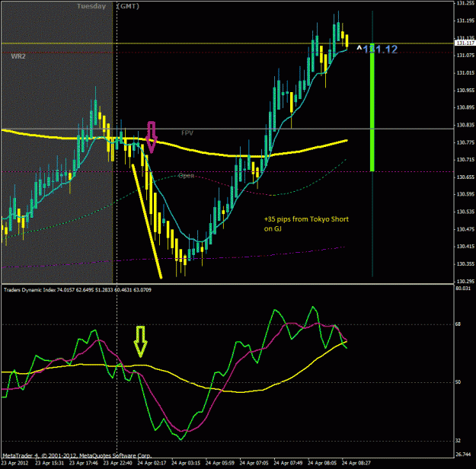This screenshot has height=469, width=476.
Task: Click the 130.475 price axis label
Action: [465, 229]
